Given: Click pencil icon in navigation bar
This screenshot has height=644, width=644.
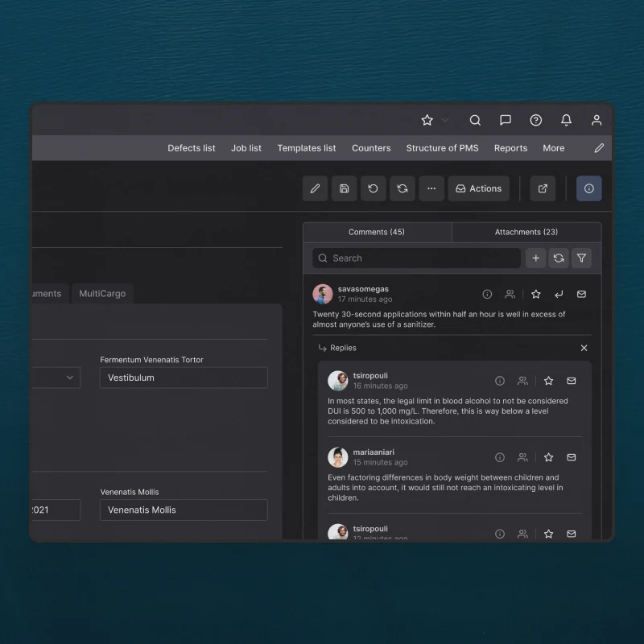Looking at the screenshot, I should point(599,148).
